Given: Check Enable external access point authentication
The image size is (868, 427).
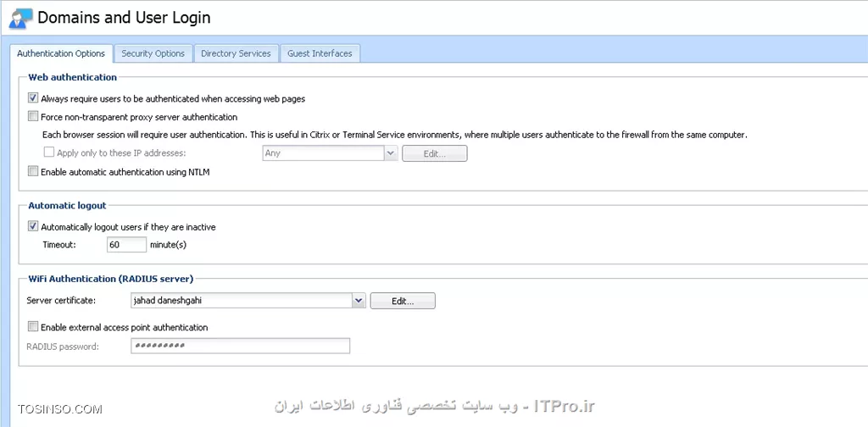Looking at the screenshot, I should coord(33,327).
